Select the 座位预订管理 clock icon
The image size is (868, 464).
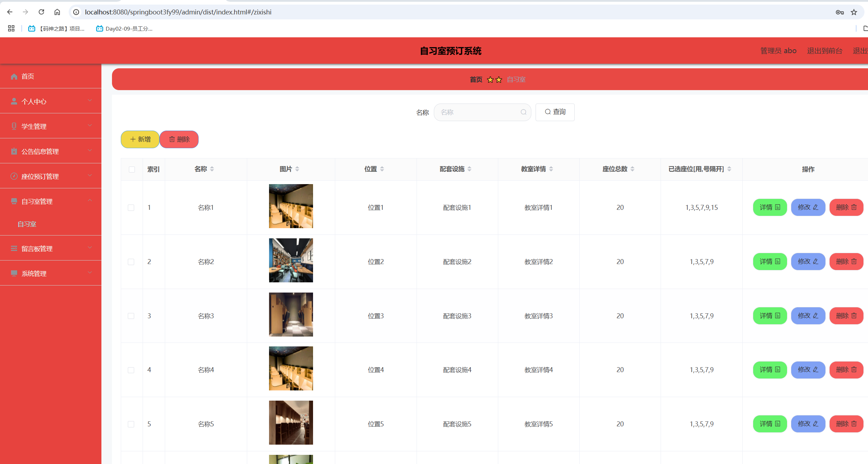point(14,176)
